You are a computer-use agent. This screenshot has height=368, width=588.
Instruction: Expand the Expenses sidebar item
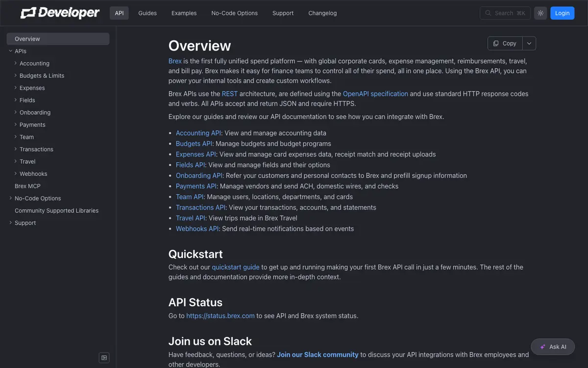(x=58, y=88)
